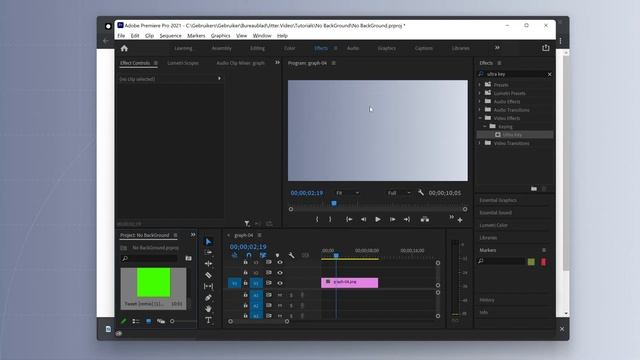
Task: Expand the Audio Transitions folder
Action: coord(480,110)
